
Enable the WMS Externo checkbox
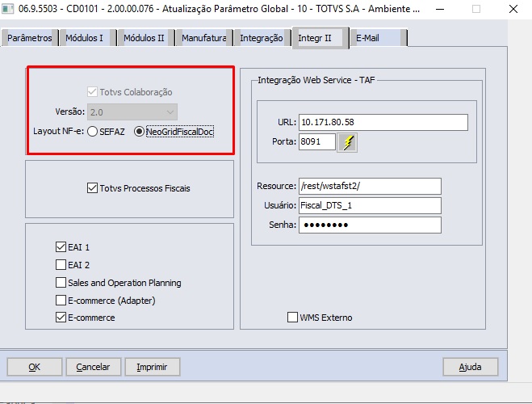point(292,318)
